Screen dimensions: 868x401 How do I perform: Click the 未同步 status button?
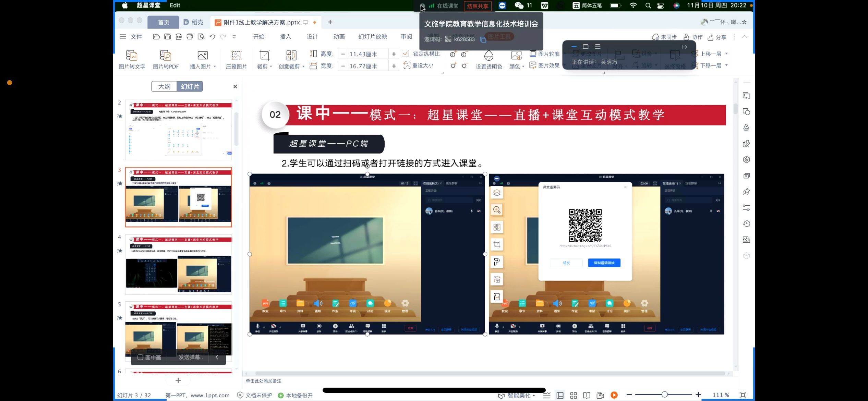tap(664, 37)
